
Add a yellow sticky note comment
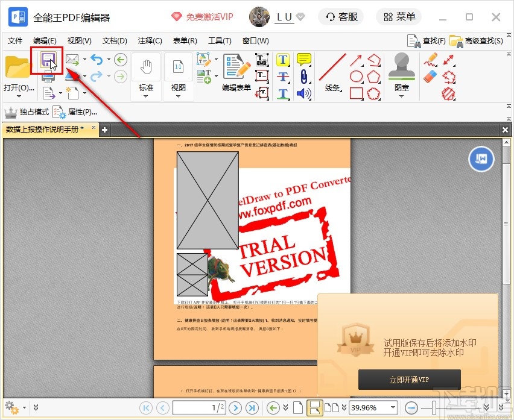(x=304, y=60)
